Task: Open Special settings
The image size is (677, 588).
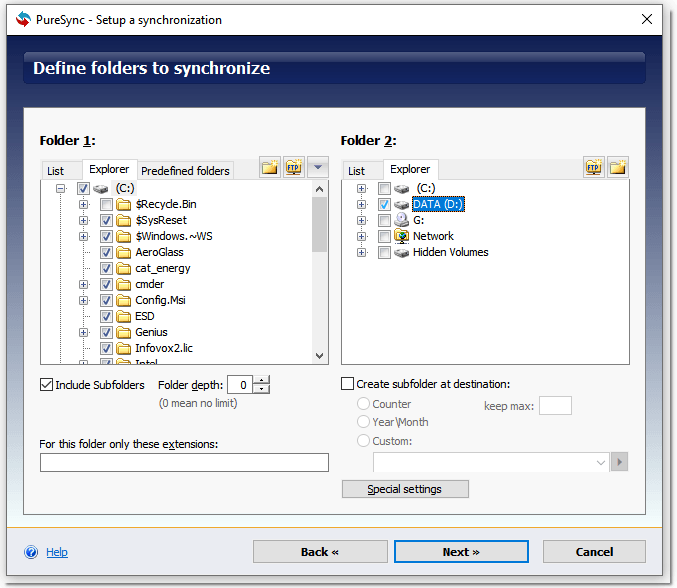Action: point(405,489)
